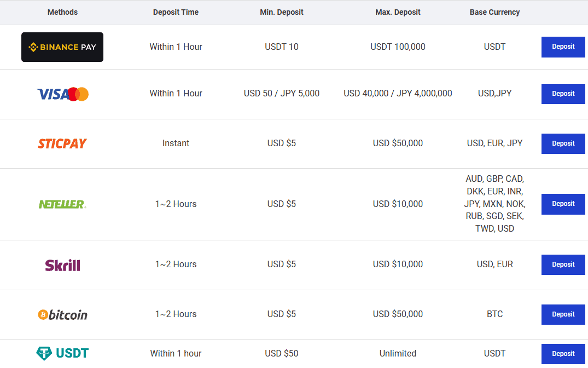The width and height of the screenshot is (588, 368).
Task: Click the Base Currency column header
Action: point(494,12)
